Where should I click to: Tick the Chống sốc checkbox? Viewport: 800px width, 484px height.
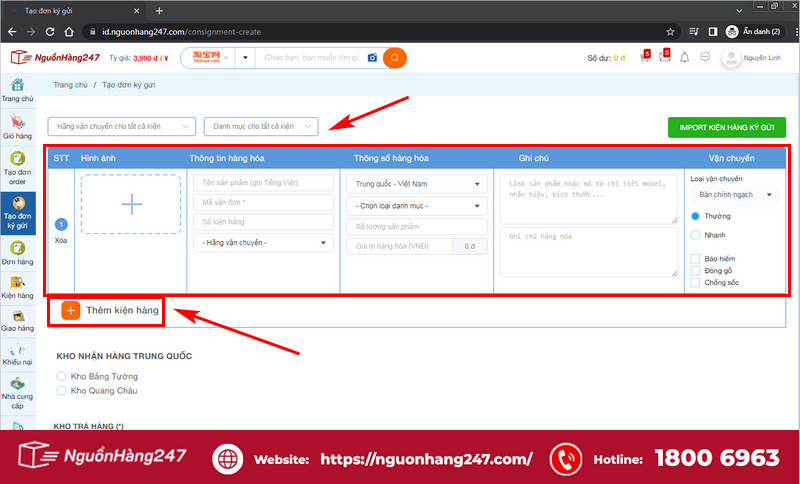coord(695,283)
